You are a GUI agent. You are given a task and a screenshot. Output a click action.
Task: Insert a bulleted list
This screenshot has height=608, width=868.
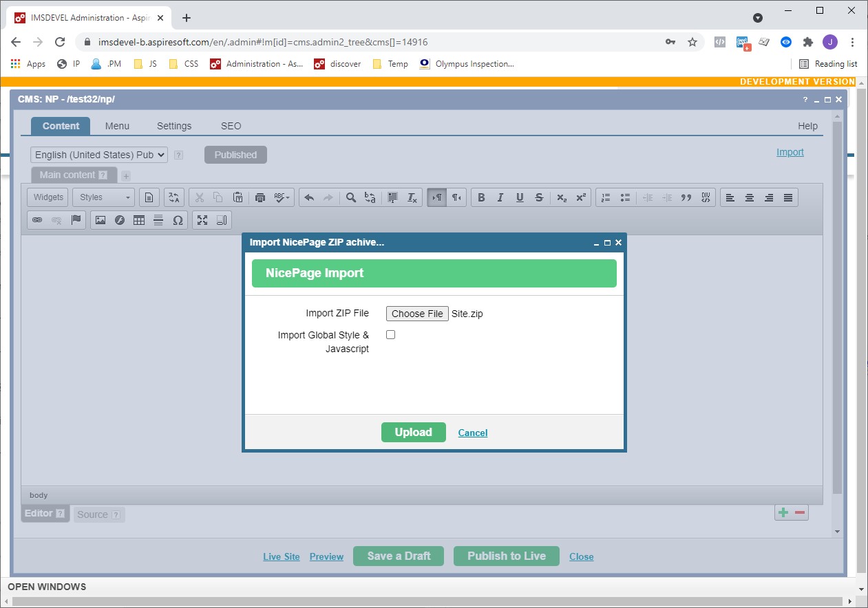coord(625,198)
